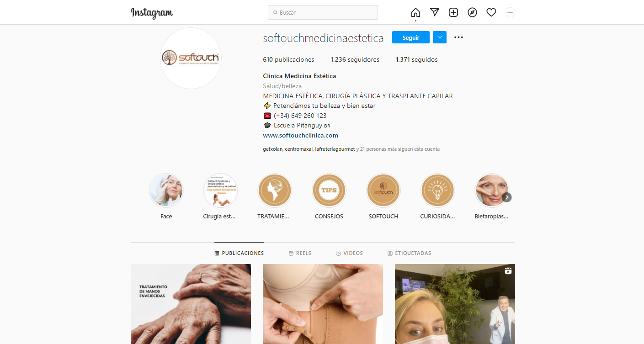
Task: Switch to the VIDEOS tab
Action: (349, 253)
